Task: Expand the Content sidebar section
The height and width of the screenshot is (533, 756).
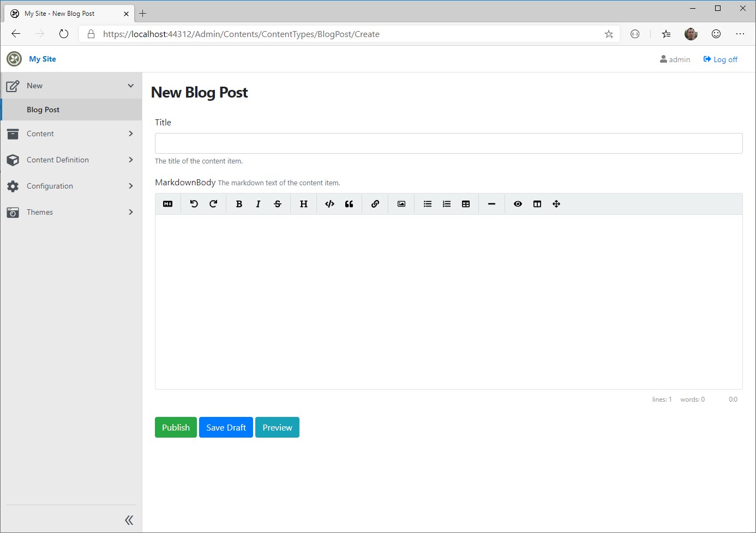Action: (71, 134)
